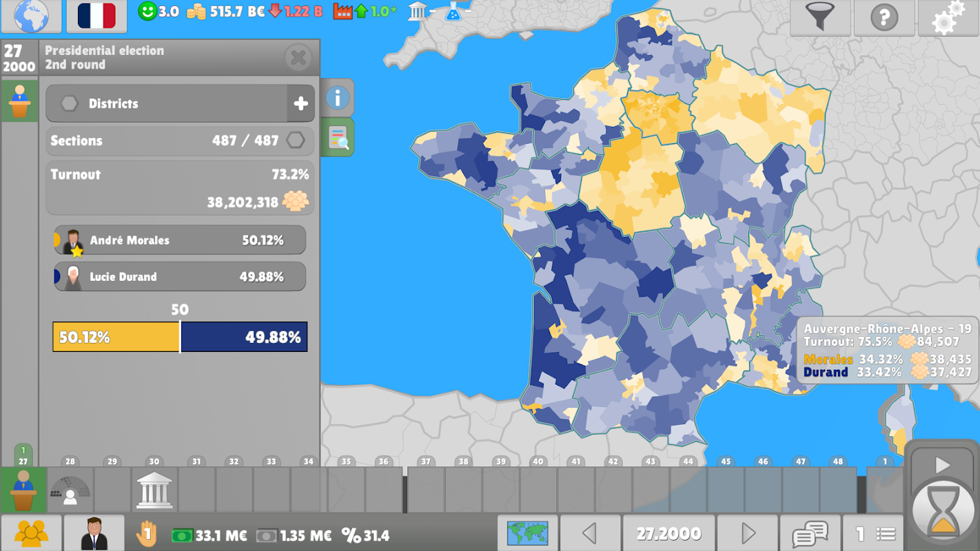The height and width of the screenshot is (551, 980).
Task: Select candidate André Morales row
Action: (180, 240)
